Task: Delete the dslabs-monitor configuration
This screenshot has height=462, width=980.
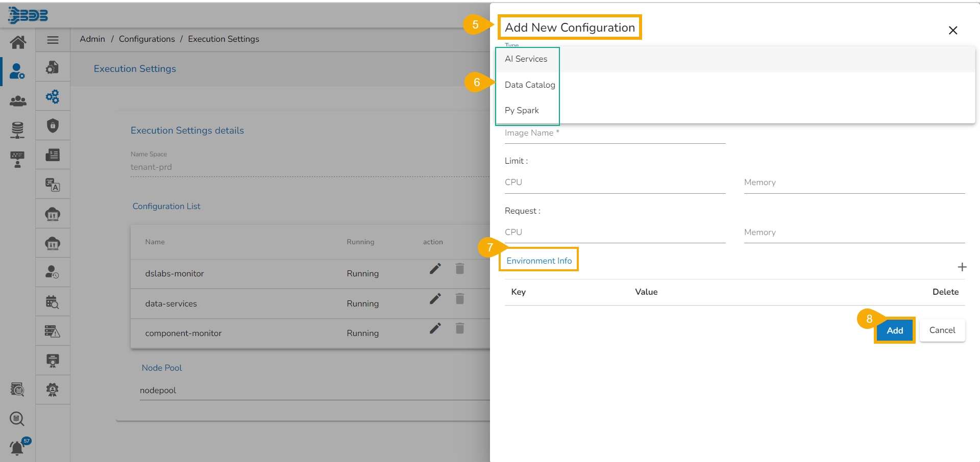Action: [460, 269]
